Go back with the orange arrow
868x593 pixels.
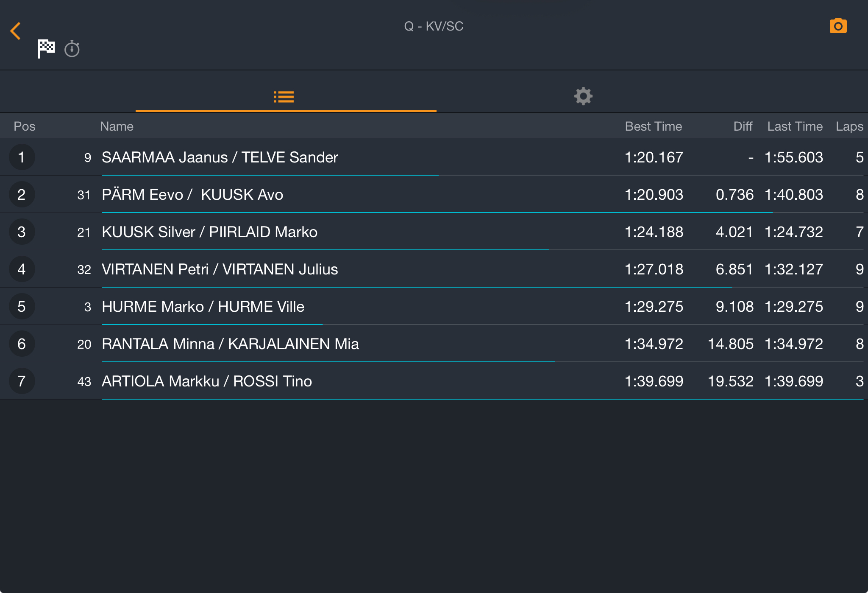coord(16,31)
